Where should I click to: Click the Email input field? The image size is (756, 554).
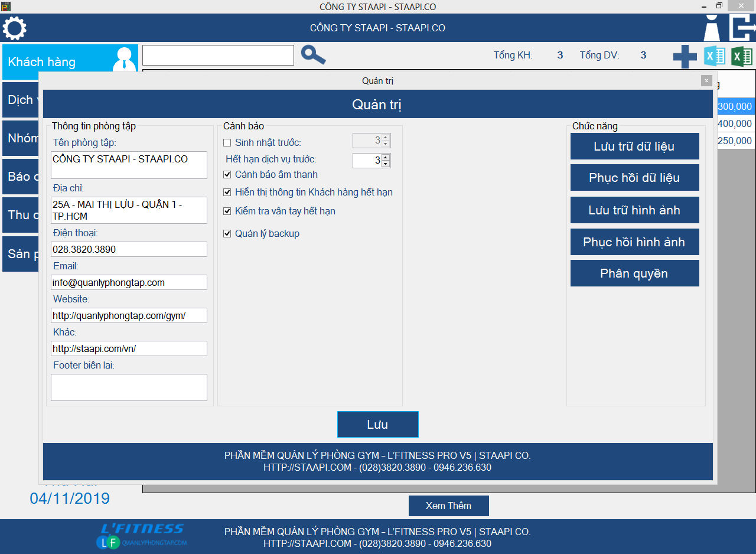click(x=129, y=282)
